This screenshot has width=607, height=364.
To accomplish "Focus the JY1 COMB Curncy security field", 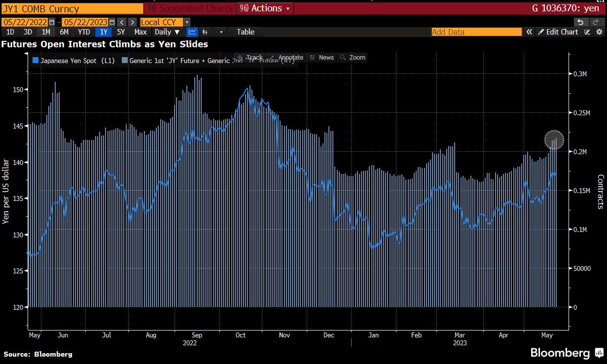I will click(71, 8).
